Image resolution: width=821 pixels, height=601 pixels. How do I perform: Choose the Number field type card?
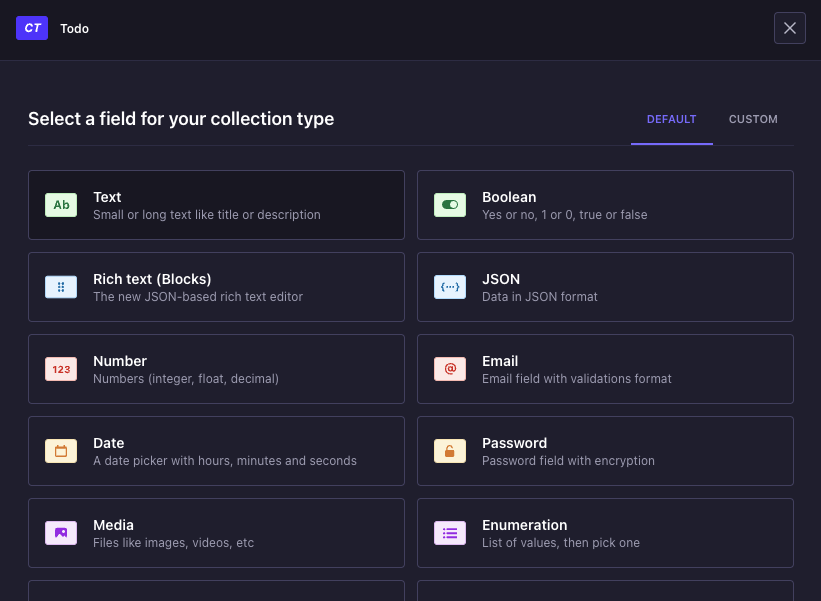216,369
